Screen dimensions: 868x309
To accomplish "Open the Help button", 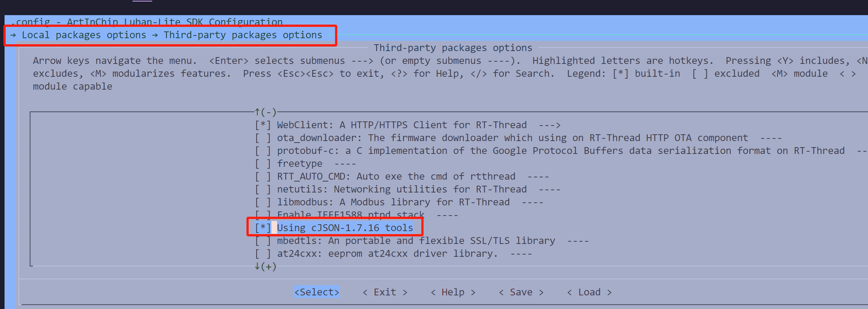I will click(x=453, y=292).
